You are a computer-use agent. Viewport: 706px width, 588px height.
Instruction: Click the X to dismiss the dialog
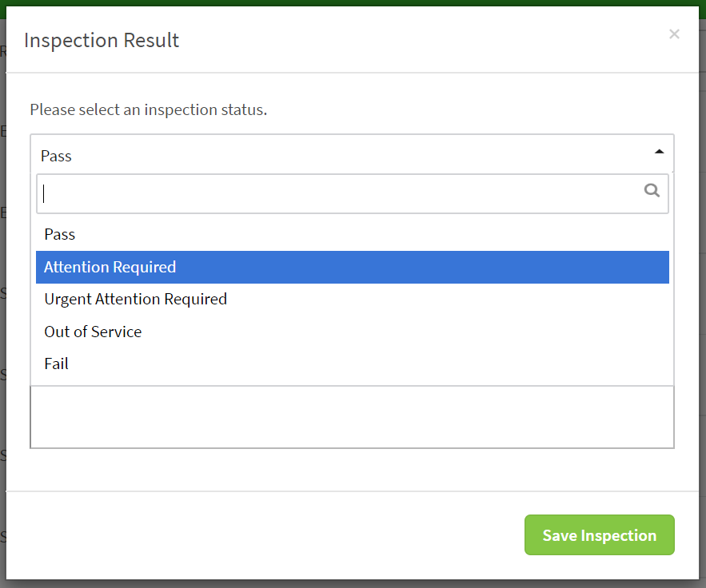click(674, 34)
